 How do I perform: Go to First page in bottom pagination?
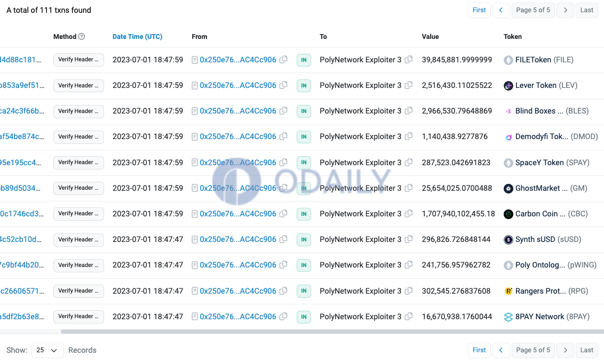click(479, 350)
